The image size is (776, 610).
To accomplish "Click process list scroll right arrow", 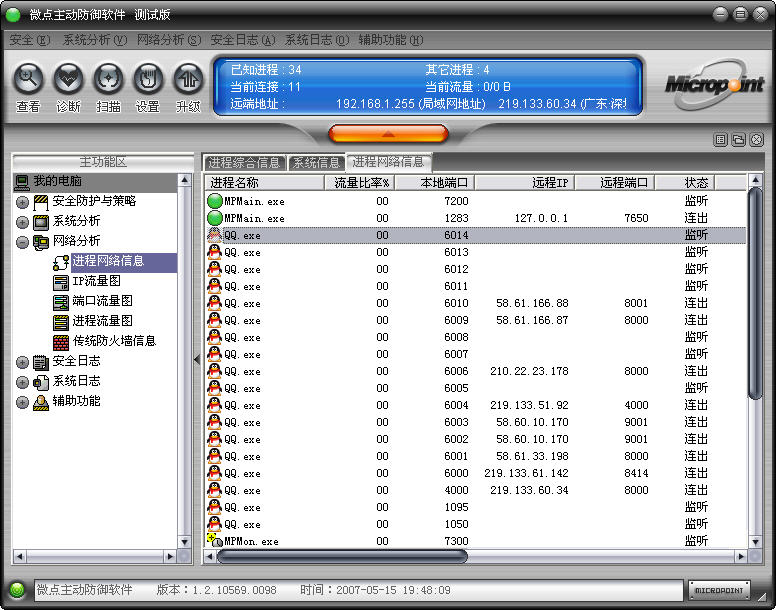I will point(741,557).
